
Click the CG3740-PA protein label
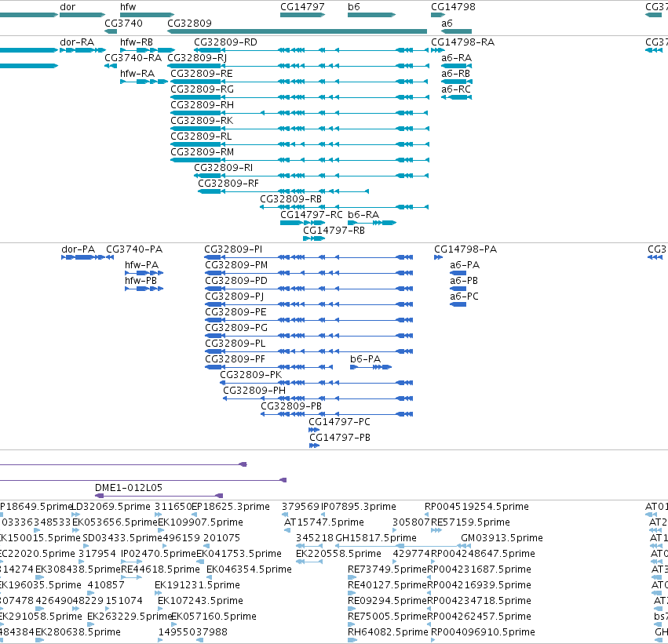point(134,249)
